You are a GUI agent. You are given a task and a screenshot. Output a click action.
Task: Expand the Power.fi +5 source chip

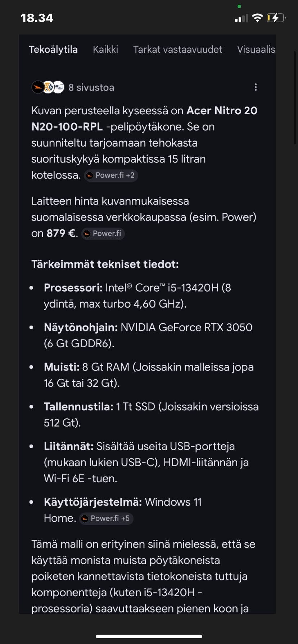(x=106, y=518)
